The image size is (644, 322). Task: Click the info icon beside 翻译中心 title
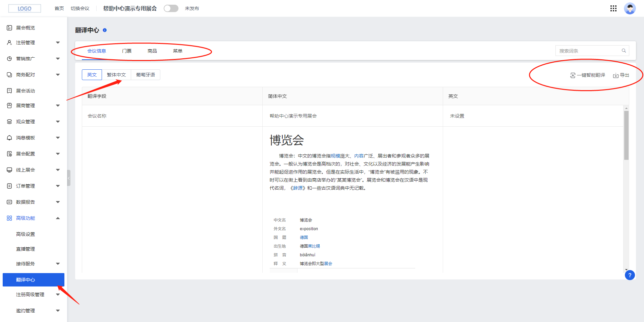click(x=105, y=30)
